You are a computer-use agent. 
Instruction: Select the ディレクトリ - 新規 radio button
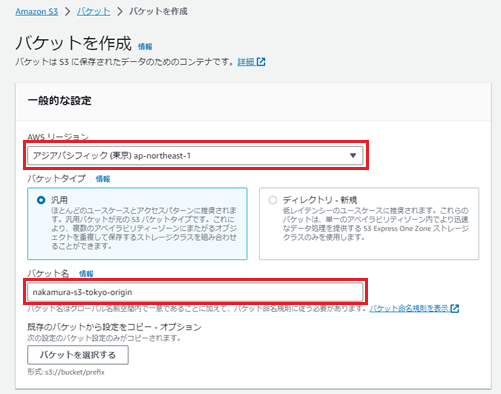(273, 200)
